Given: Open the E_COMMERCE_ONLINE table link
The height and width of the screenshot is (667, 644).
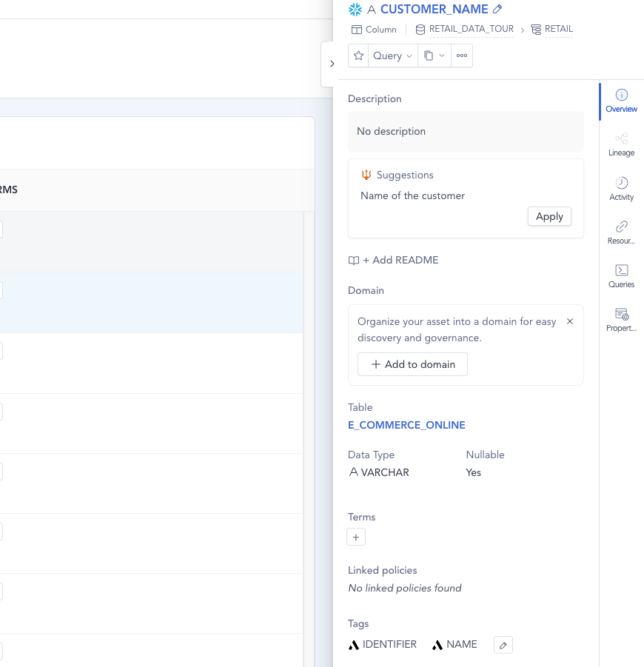Looking at the screenshot, I should 406,425.
